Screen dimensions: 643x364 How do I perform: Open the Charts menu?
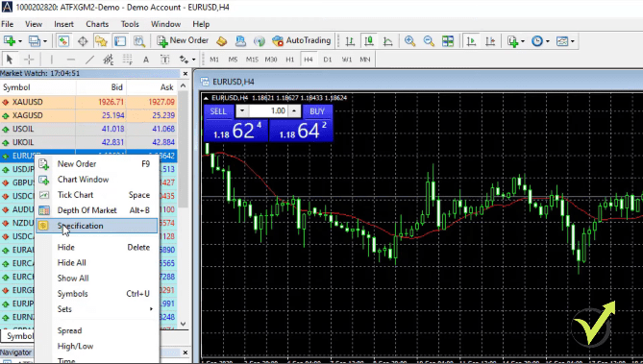pyautogui.click(x=97, y=24)
